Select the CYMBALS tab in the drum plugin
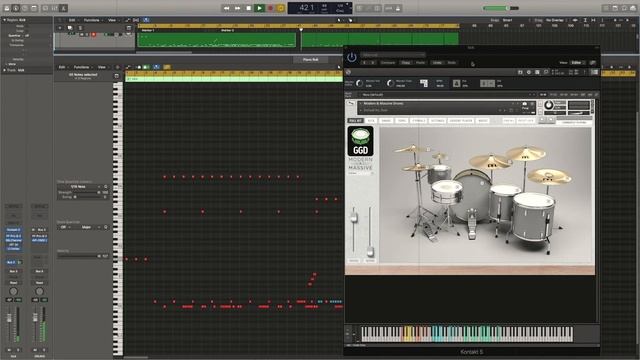 pyautogui.click(x=418, y=121)
